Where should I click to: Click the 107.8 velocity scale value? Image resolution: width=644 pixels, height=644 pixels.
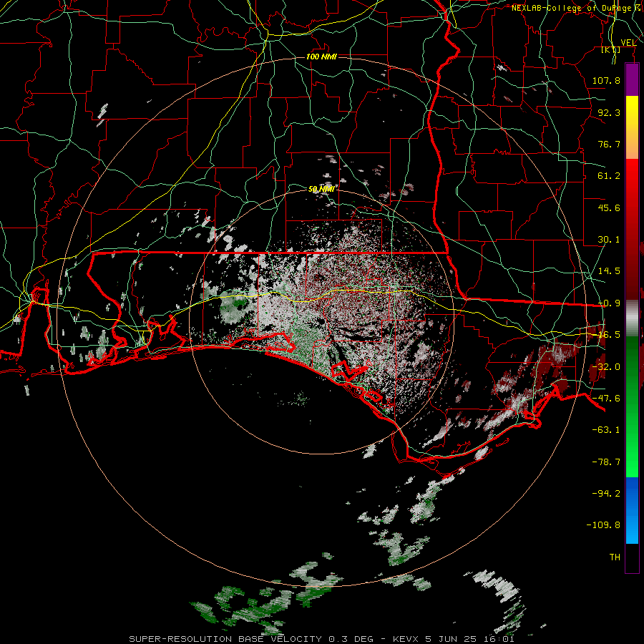coord(606,80)
